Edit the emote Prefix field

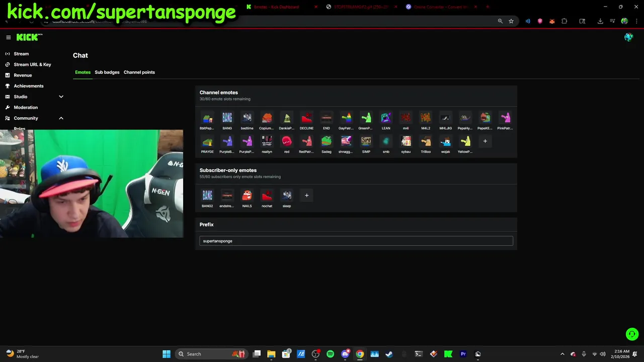[356, 241]
